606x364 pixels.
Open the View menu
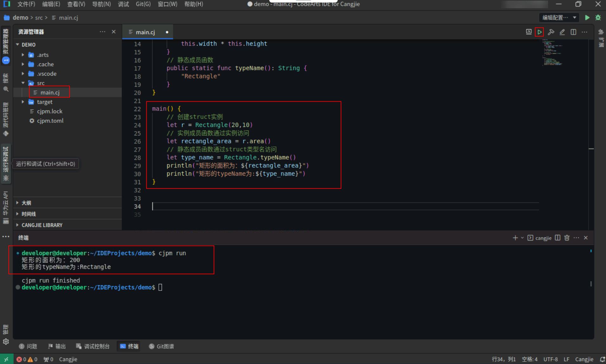coord(76,4)
